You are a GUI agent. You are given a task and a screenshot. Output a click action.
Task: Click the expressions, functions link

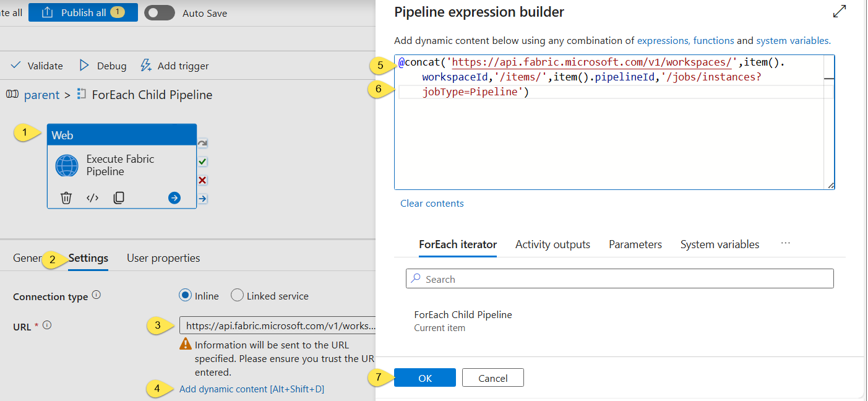coord(685,41)
